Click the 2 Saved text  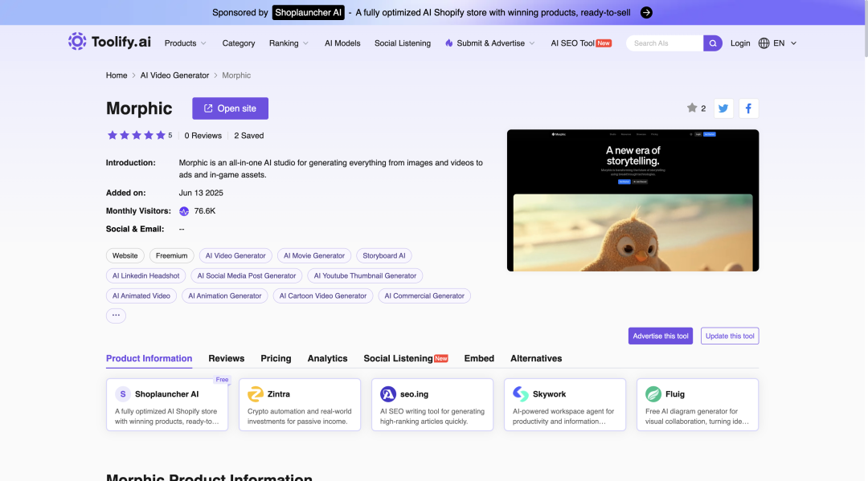(248, 136)
